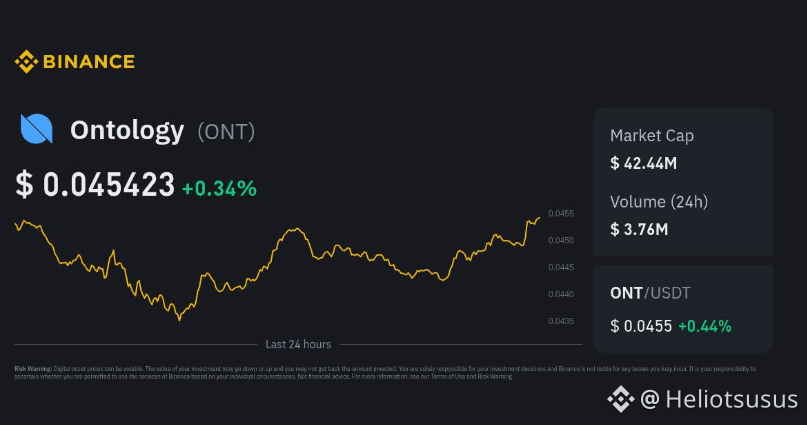Click the Binance diamond logo icon
This screenshot has height=425, width=807.
pyautogui.click(x=26, y=62)
